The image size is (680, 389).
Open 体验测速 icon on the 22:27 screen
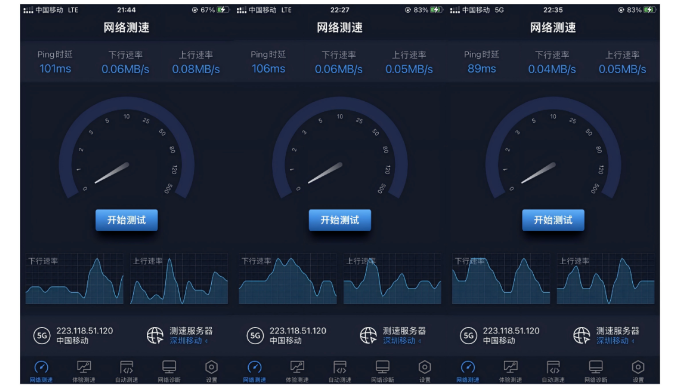(297, 367)
